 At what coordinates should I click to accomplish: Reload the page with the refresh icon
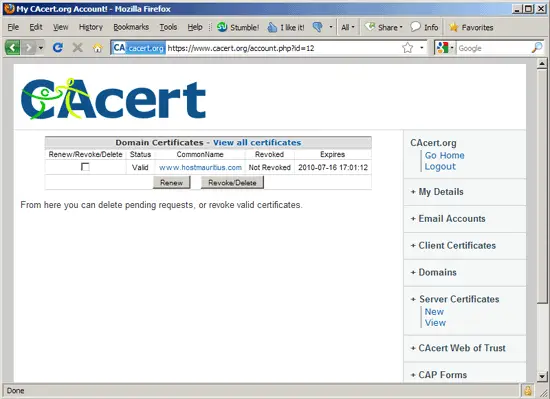(x=58, y=47)
